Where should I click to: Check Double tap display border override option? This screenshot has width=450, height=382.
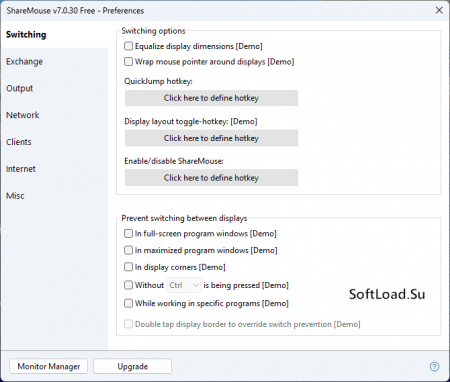pos(128,324)
